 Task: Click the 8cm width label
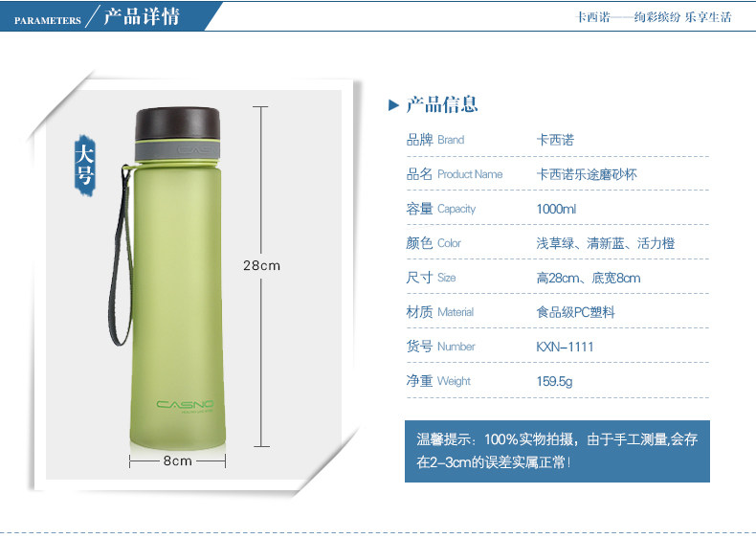[177, 460]
